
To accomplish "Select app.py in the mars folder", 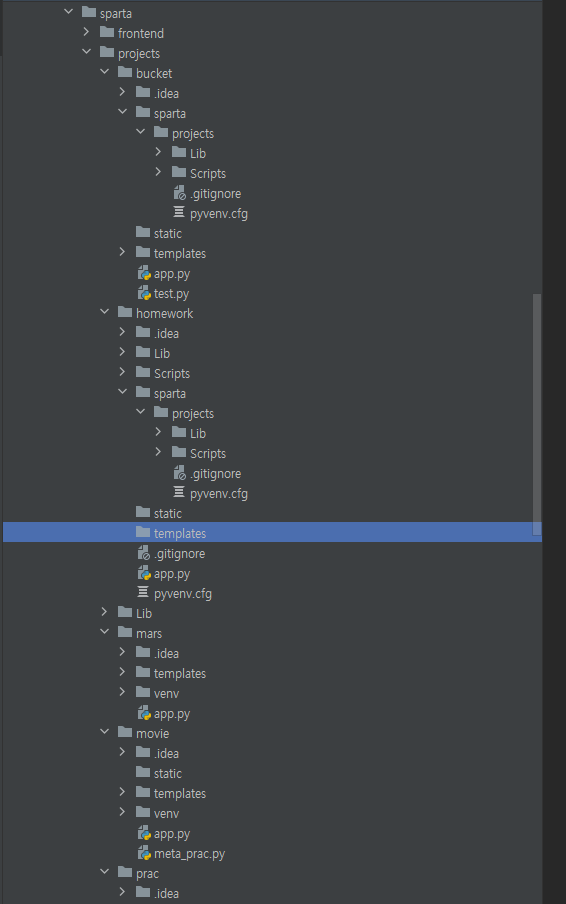I will point(172,714).
